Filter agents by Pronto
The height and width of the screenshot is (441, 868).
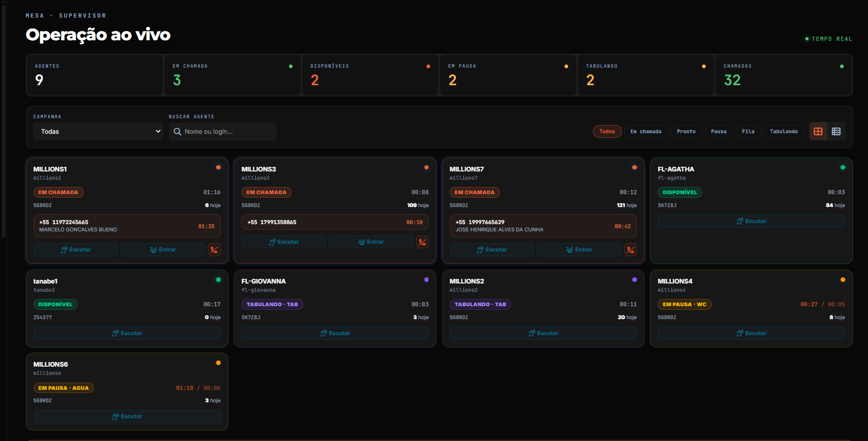click(x=686, y=132)
